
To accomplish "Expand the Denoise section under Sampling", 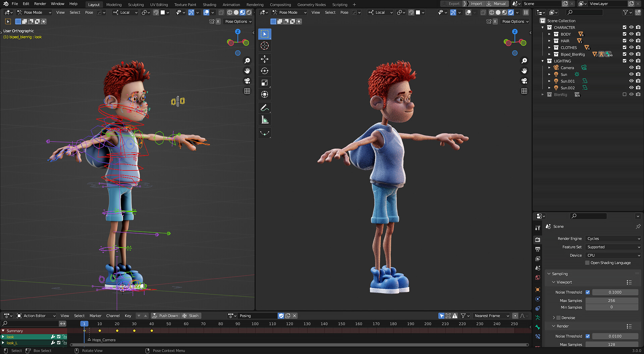I will click(554, 317).
